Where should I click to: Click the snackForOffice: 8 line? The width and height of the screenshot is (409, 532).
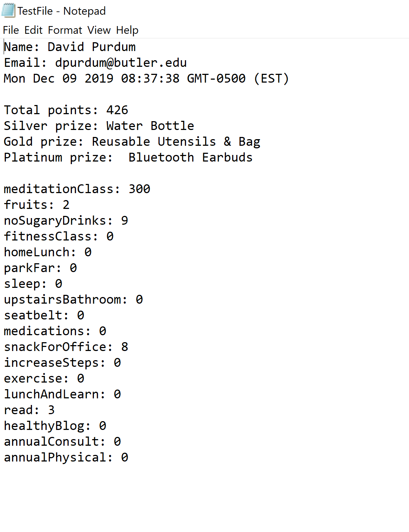pyautogui.click(x=66, y=347)
